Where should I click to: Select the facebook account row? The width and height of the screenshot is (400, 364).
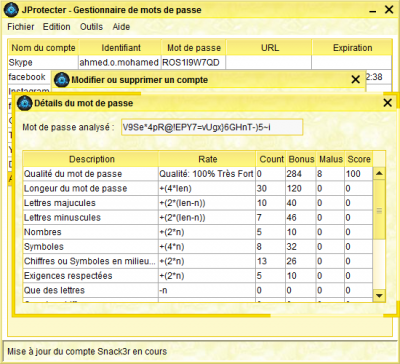29,77
